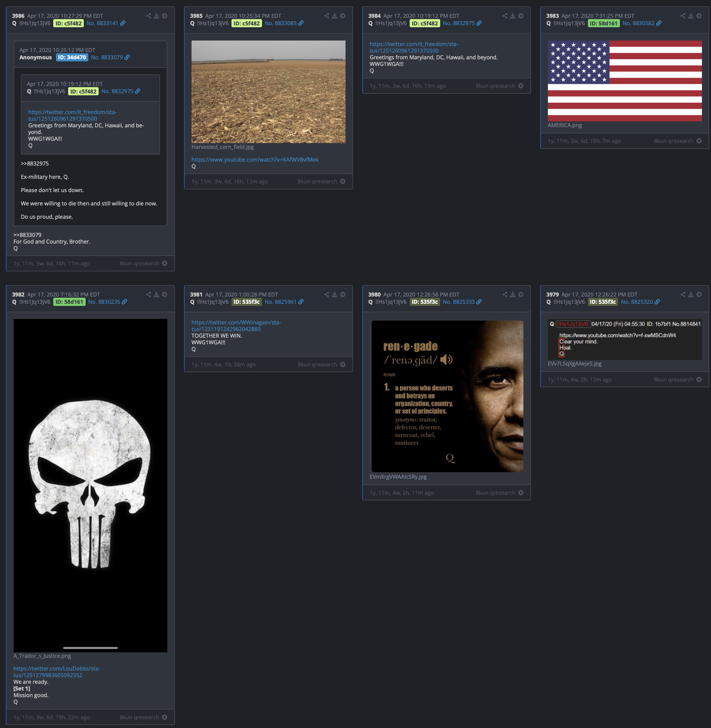Open the post number link No. 8833085
Image resolution: width=711 pixels, height=728 pixels.
pos(280,23)
